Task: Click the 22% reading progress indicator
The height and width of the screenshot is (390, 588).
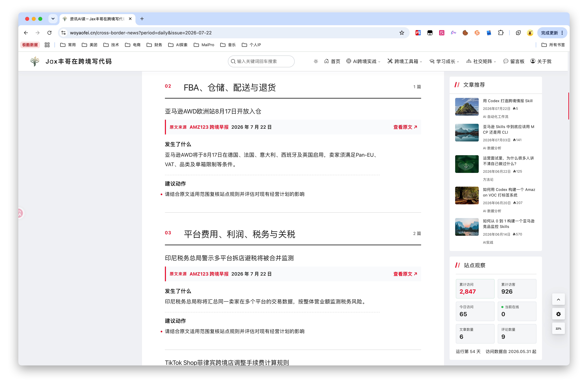Action: click(558, 329)
